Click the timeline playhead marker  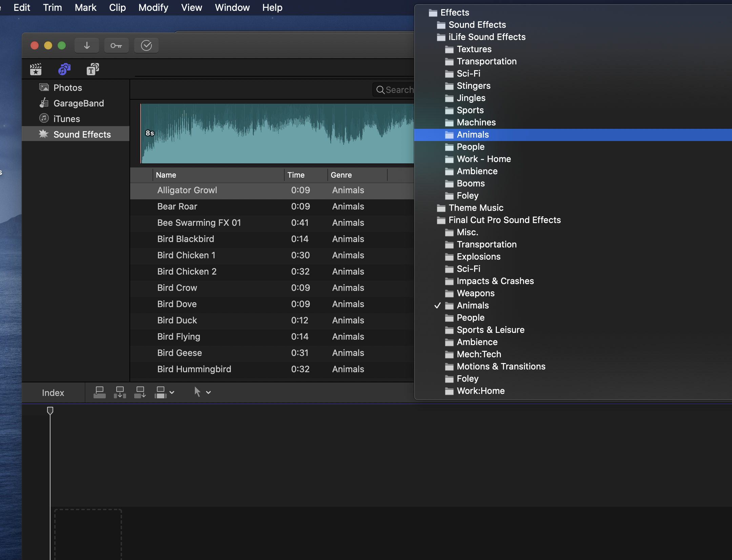tap(50, 411)
